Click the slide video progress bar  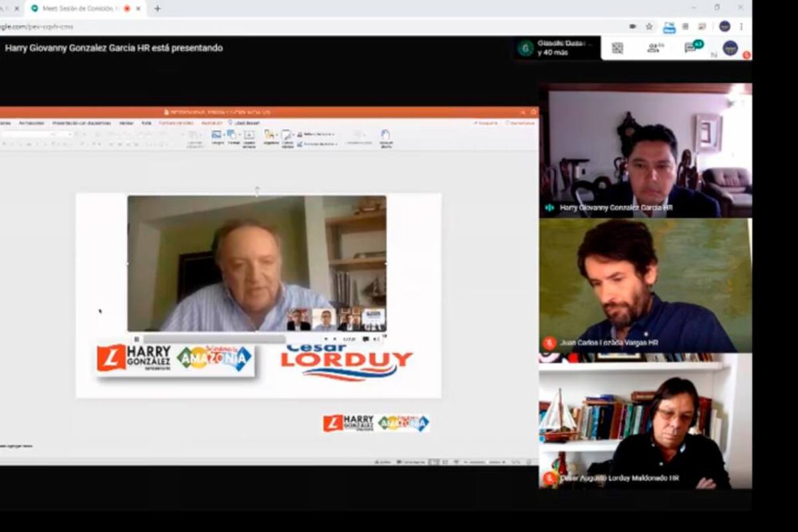[x=214, y=339]
